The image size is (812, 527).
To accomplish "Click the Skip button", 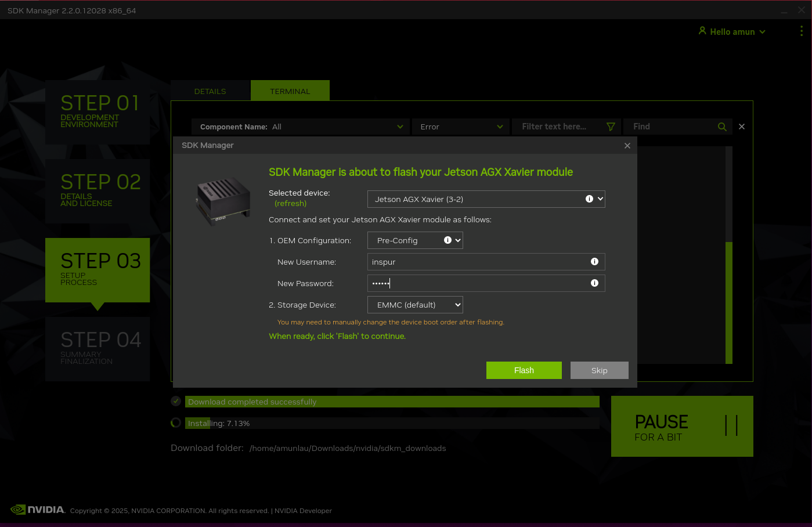I will tap(599, 370).
